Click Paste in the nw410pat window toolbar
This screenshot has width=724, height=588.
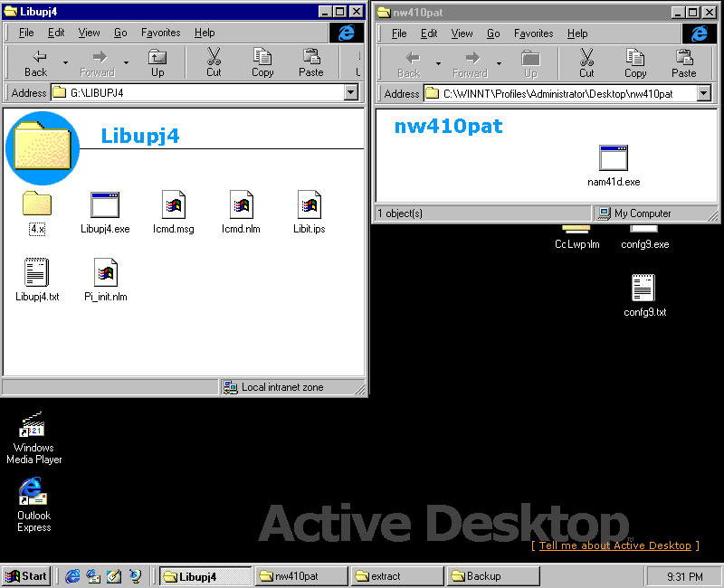click(x=684, y=63)
